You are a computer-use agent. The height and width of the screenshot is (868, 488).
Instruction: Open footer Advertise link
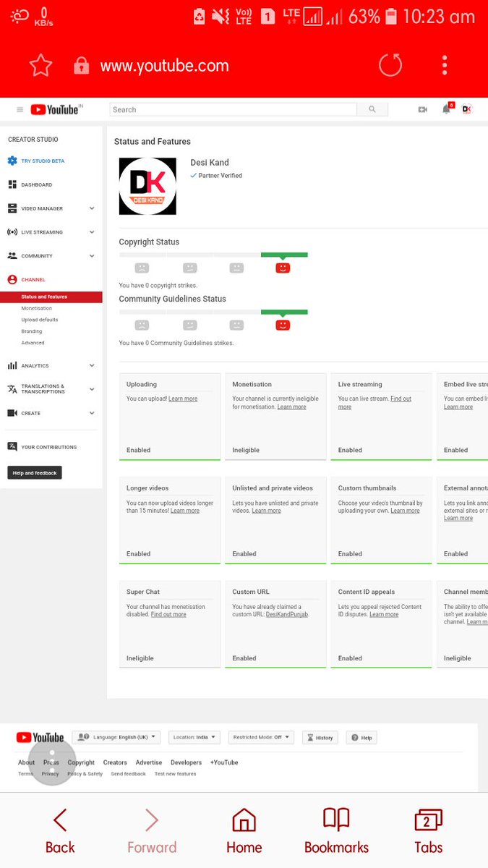click(x=149, y=762)
